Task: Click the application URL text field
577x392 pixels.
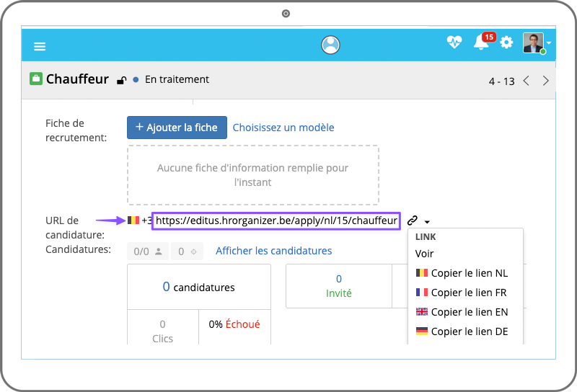Action: point(276,220)
